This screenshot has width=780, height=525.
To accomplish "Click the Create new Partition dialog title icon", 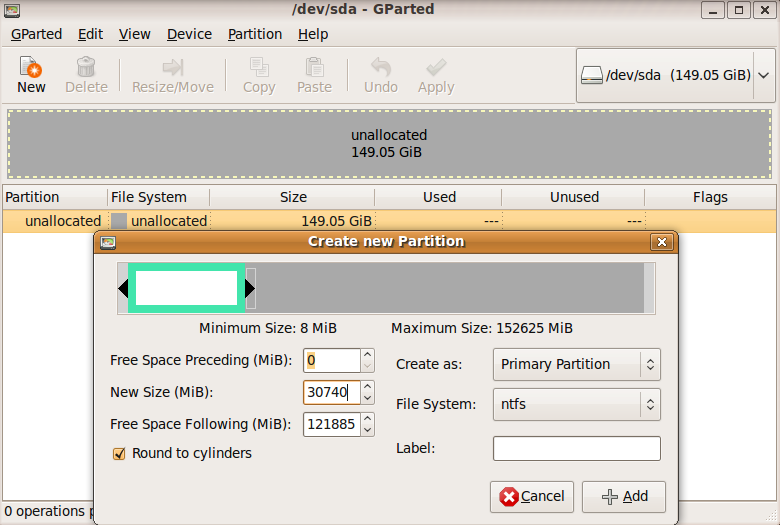I will pos(108,242).
